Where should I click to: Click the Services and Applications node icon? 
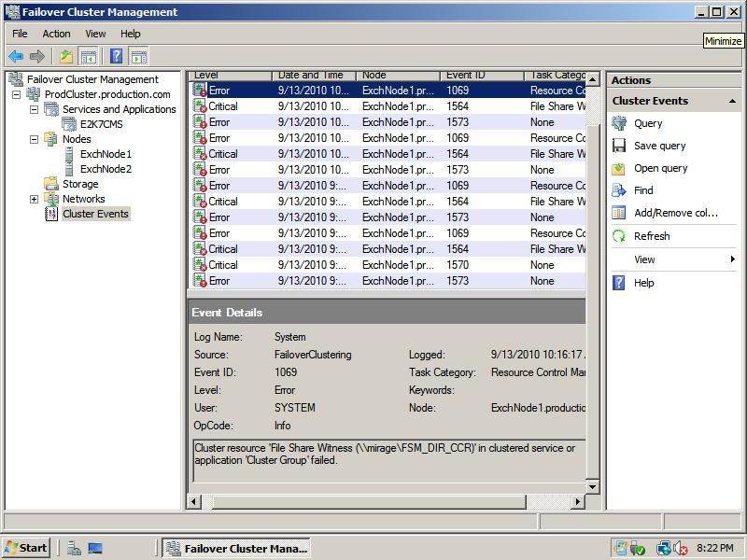(x=51, y=109)
